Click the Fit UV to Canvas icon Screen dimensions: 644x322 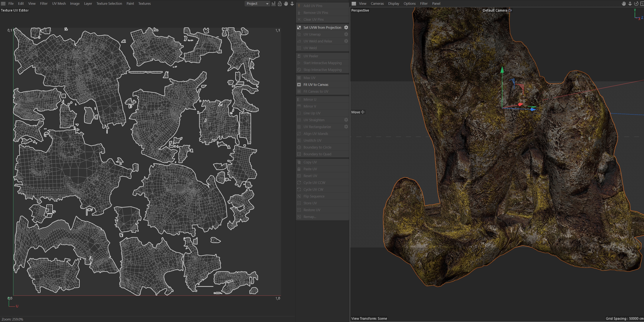point(299,85)
